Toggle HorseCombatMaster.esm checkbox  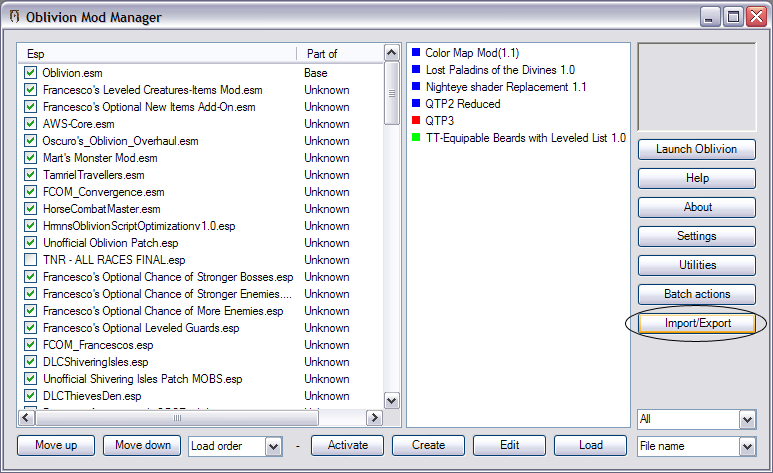coord(31,209)
